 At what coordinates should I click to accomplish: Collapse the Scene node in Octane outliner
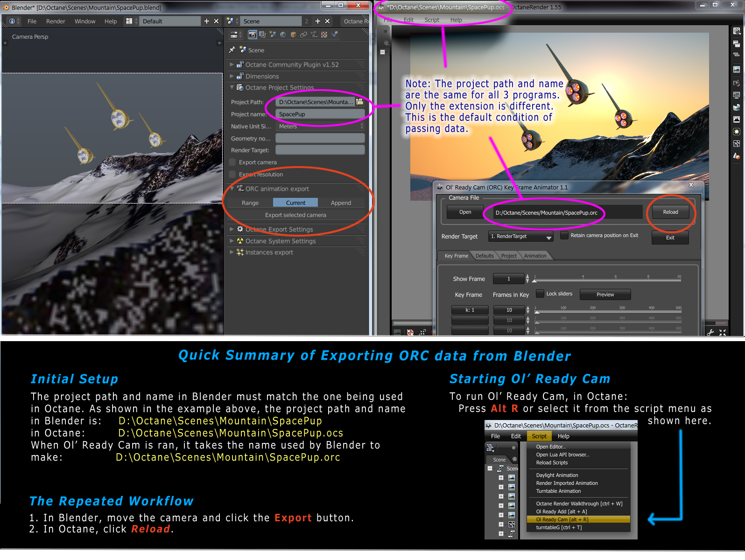490,469
